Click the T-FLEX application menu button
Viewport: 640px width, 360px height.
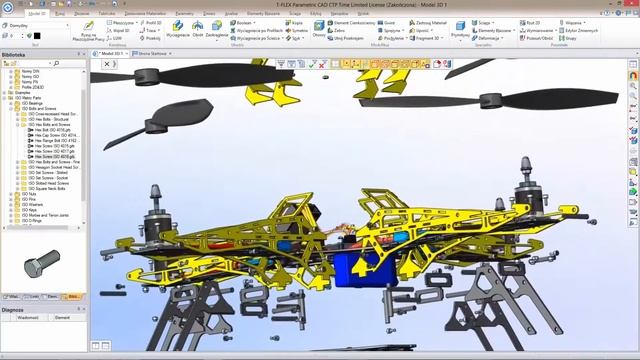tap(8, 7)
